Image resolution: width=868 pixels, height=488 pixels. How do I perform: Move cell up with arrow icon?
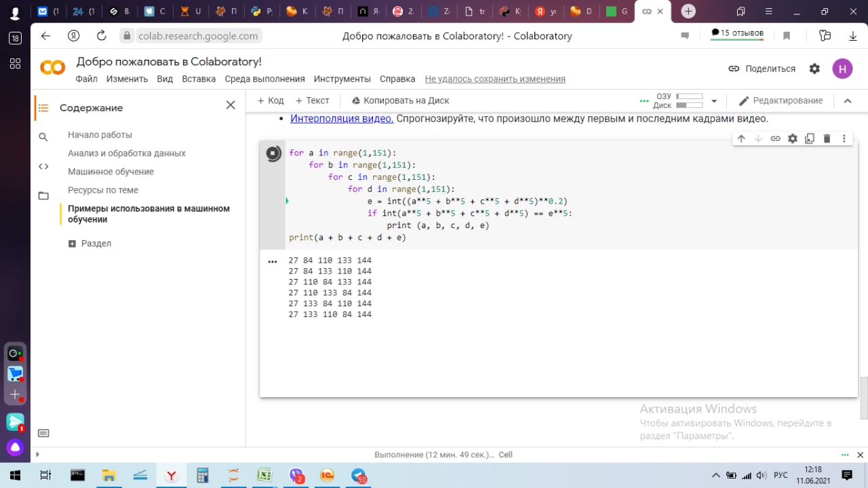741,138
